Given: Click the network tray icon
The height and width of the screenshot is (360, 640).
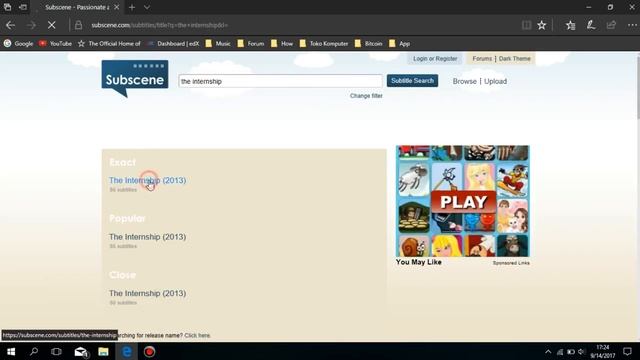Looking at the screenshot, I should 560,351.
